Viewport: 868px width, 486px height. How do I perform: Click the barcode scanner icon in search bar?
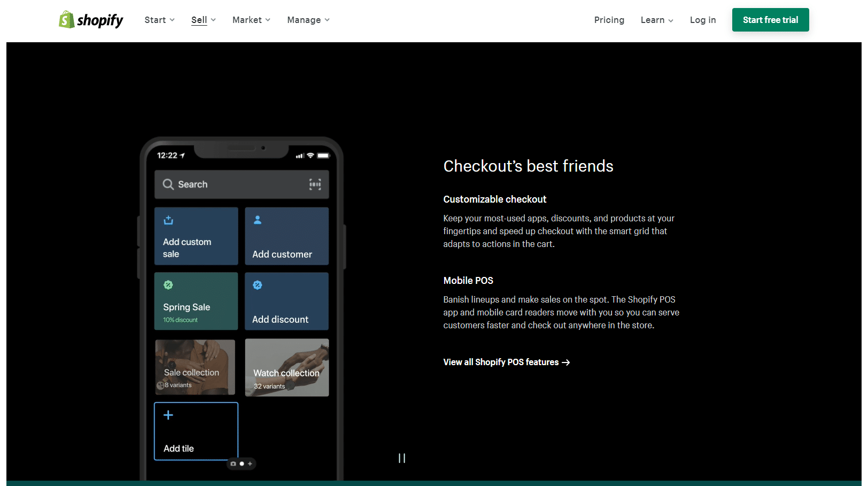pyautogui.click(x=315, y=184)
